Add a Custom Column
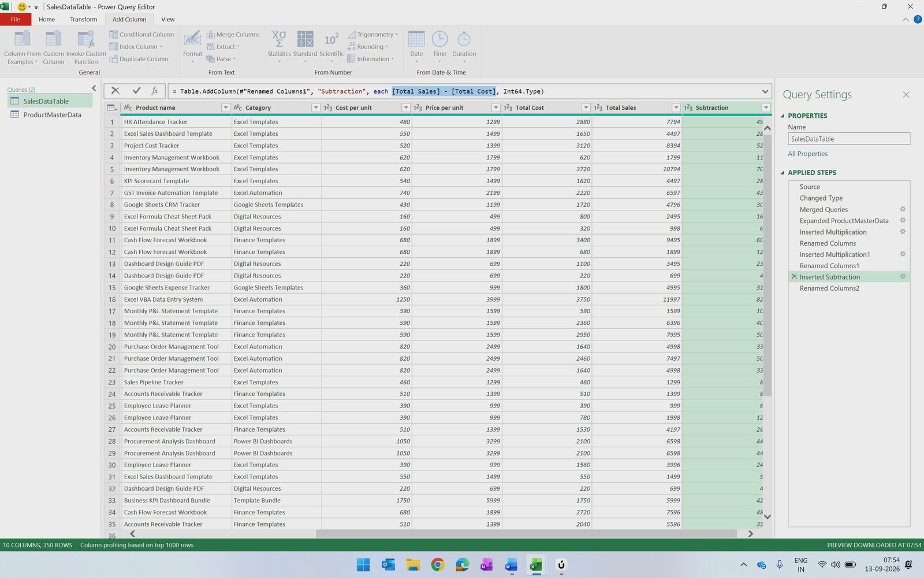The height and width of the screenshot is (578, 924). [x=53, y=48]
